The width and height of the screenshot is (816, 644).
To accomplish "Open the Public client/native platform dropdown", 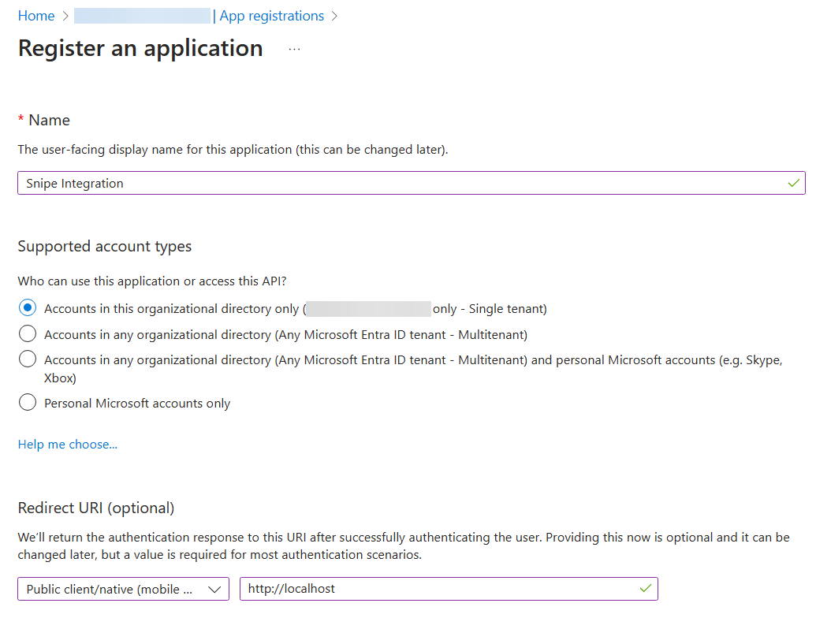I will [x=123, y=588].
